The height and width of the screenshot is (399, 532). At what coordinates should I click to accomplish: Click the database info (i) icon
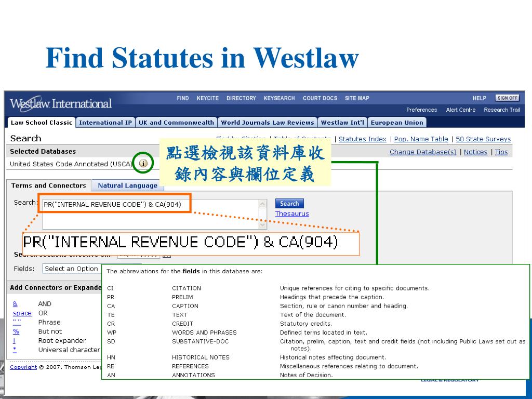click(143, 163)
